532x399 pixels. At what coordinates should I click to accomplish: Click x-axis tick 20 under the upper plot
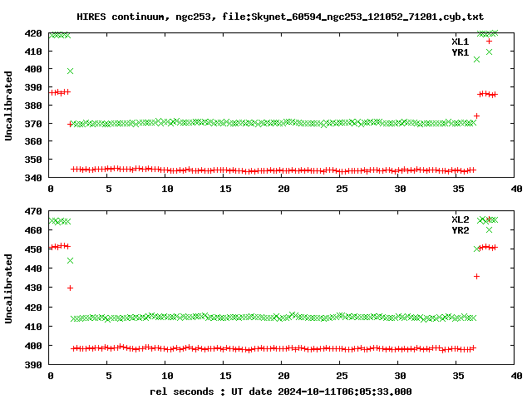[x=283, y=189]
